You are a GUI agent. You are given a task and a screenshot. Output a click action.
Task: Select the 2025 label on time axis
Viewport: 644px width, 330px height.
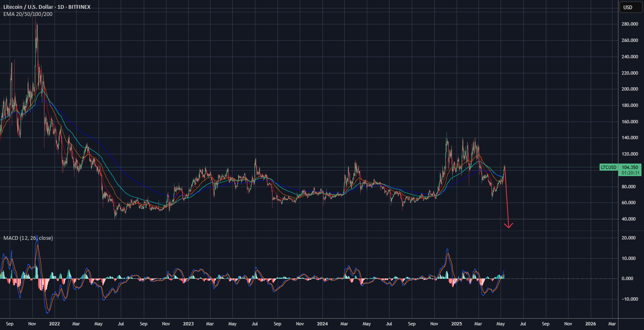457,324
